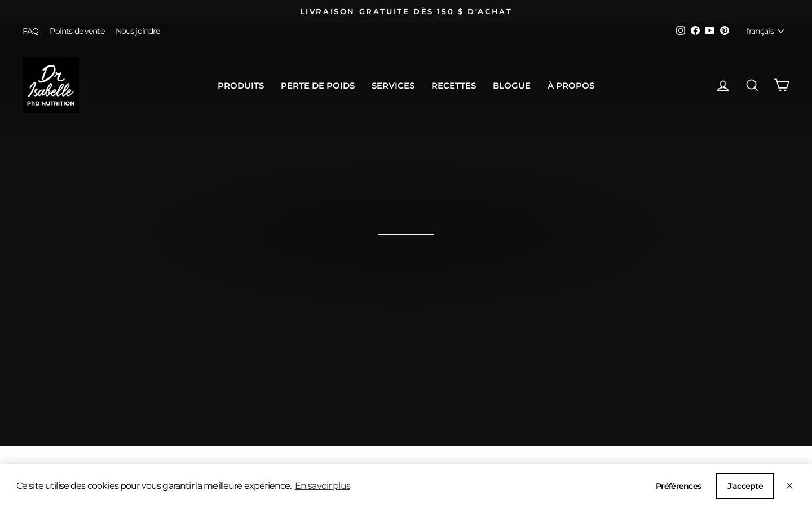This screenshot has width=812, height=508.
Task: Open the PRODUITS menu
Action: [x=241, y=86]
